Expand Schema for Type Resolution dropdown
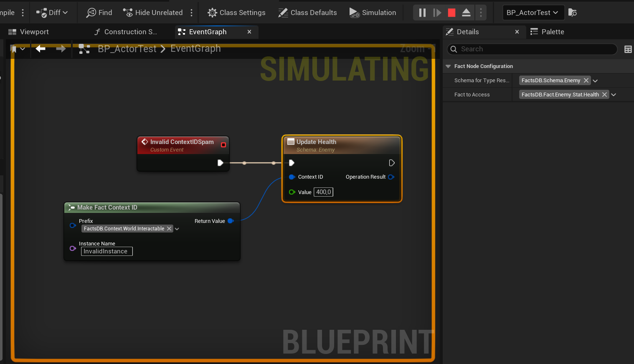This screenshot has height=364, width=634. tap(595, 81)
